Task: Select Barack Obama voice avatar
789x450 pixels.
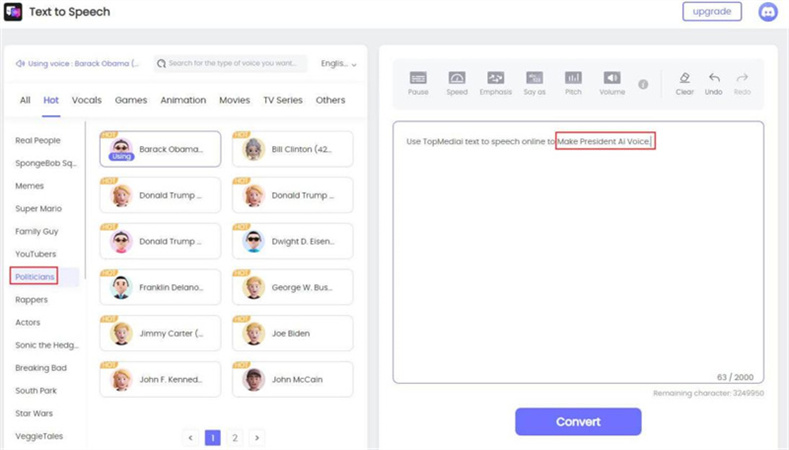Action: coord(121,149)
